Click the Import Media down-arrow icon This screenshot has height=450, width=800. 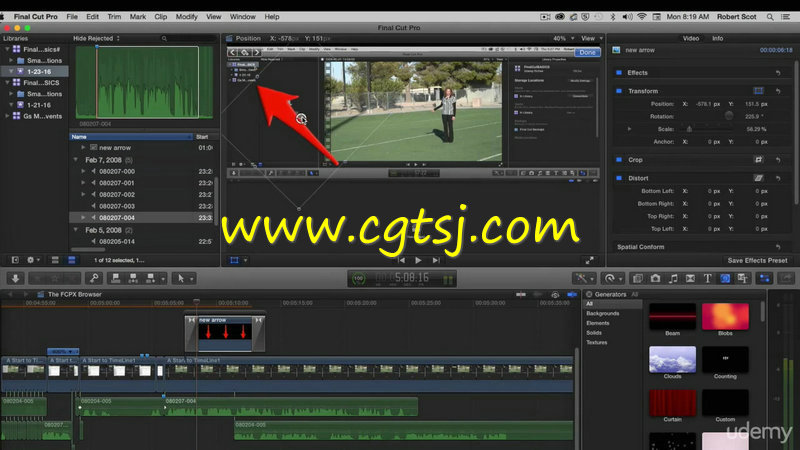tap(15, 279)
